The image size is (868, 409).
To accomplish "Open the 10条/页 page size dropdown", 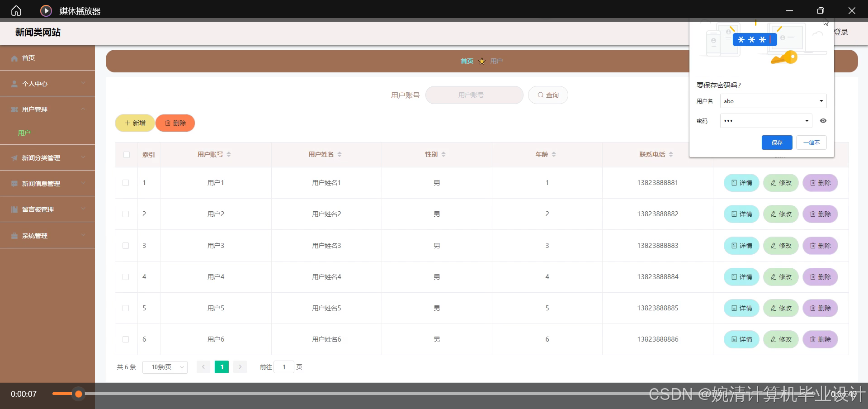I will coord(165,367).
